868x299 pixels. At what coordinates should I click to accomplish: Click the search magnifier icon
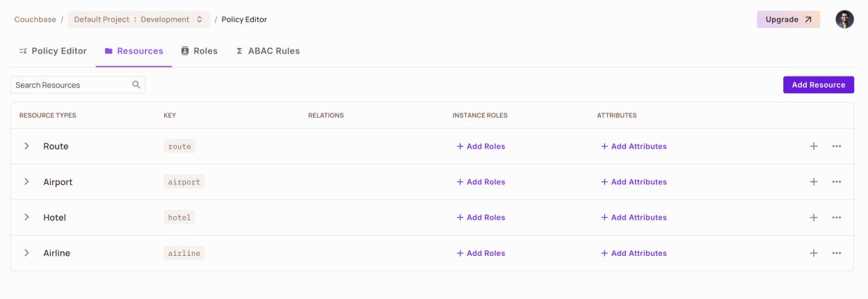(136, 85)
